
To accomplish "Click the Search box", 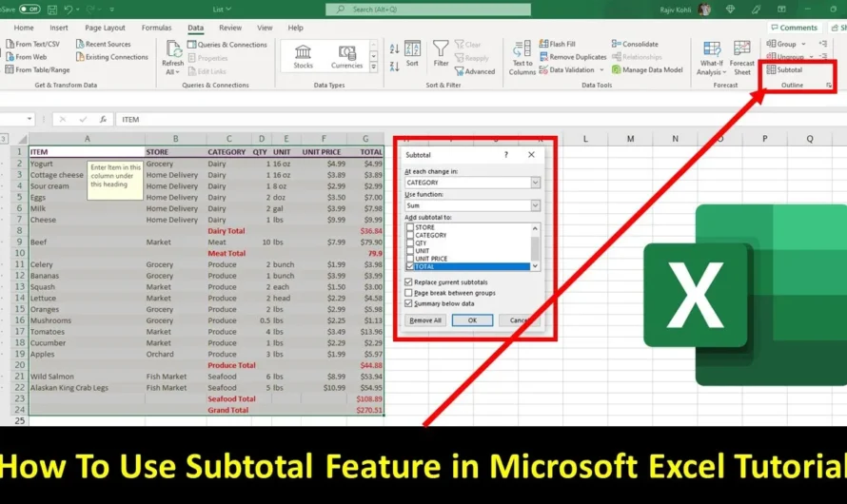I will (428, 10).
